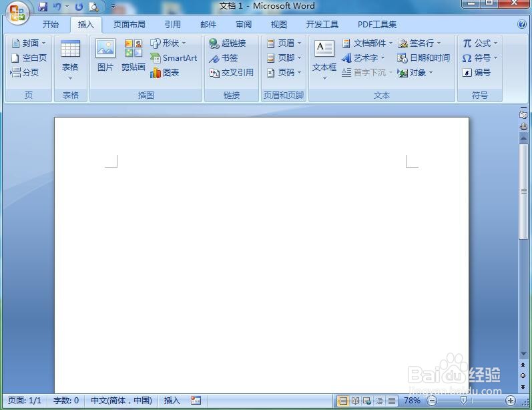The image size is (532, 410).
Task: Click the 78% zoom level
Action: tap(412, 401)
